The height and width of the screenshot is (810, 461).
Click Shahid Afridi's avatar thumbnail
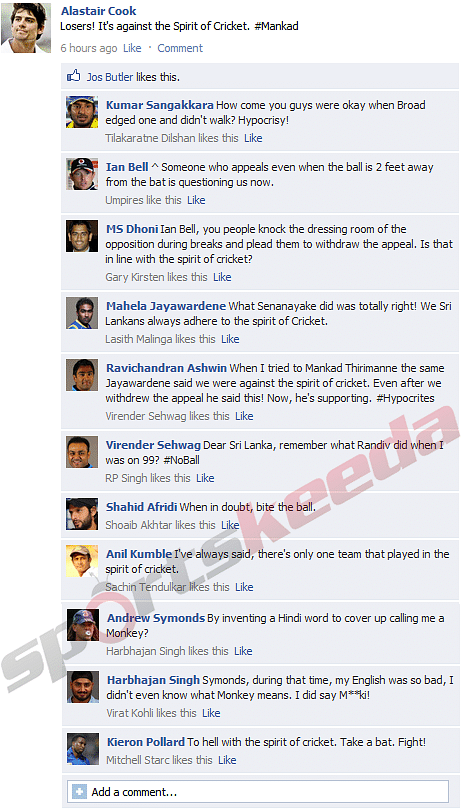tap(82, 514)
